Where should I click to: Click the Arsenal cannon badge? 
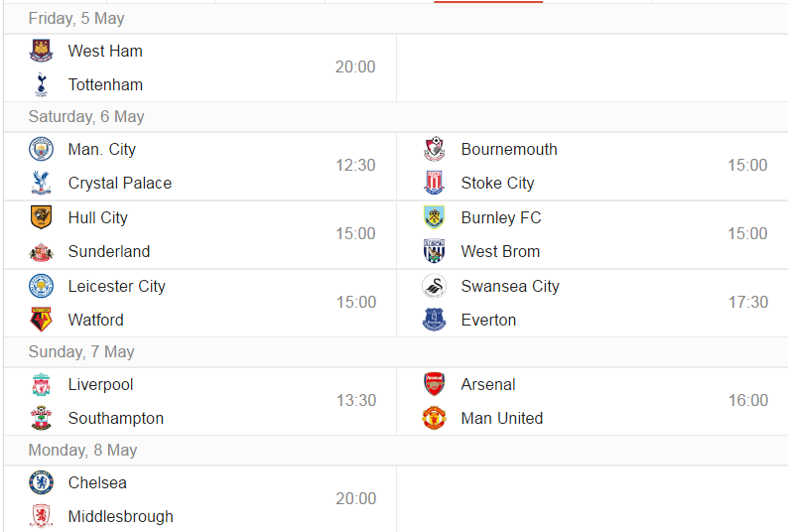click(x=435, y=384)
